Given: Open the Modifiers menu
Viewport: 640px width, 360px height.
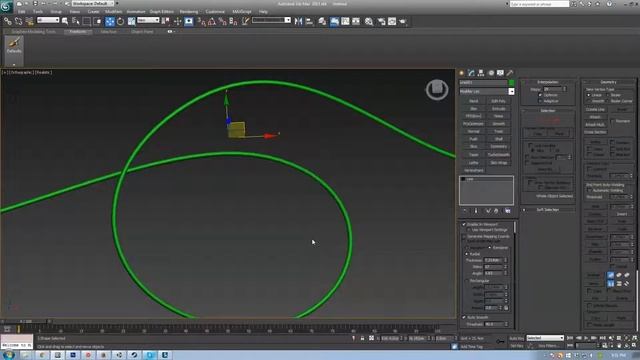Looking at the screenshot, I should coord(113,11).
